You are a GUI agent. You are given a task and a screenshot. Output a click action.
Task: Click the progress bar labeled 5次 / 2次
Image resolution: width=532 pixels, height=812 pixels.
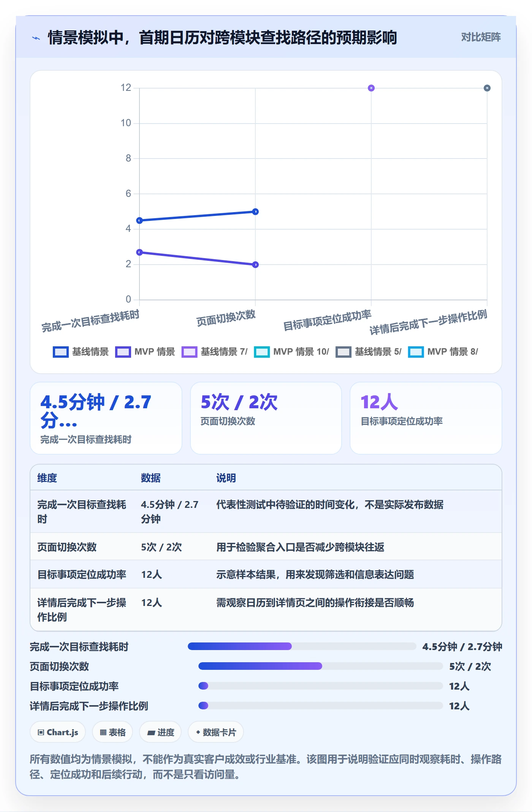pyautogui.click(x=321, y=666)
